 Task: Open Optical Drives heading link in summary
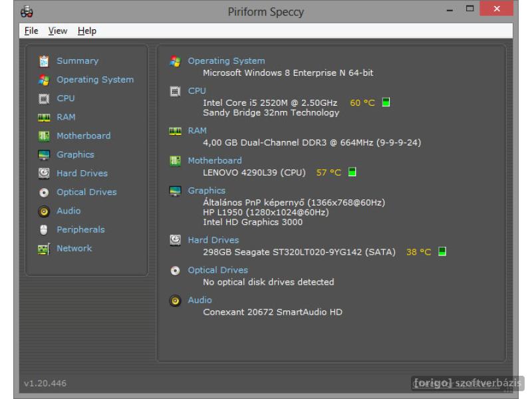(218, 270)
